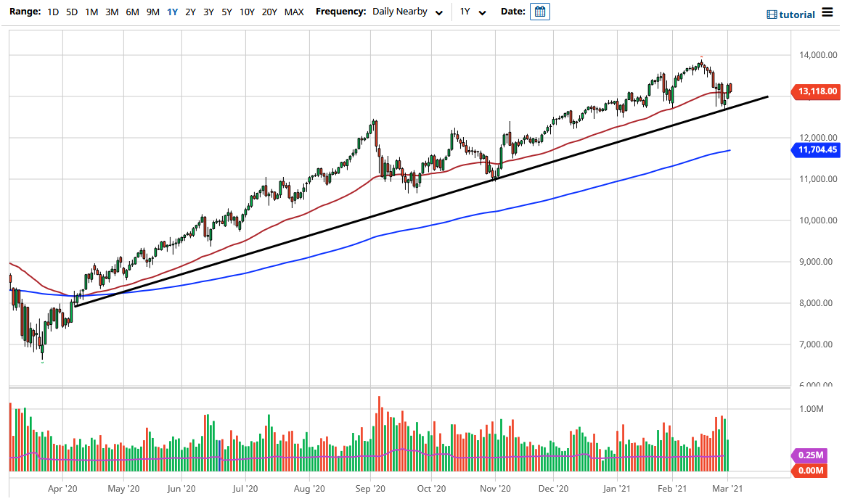
Task: Open the chevron beside Daily Nearby
Action: 438,12
